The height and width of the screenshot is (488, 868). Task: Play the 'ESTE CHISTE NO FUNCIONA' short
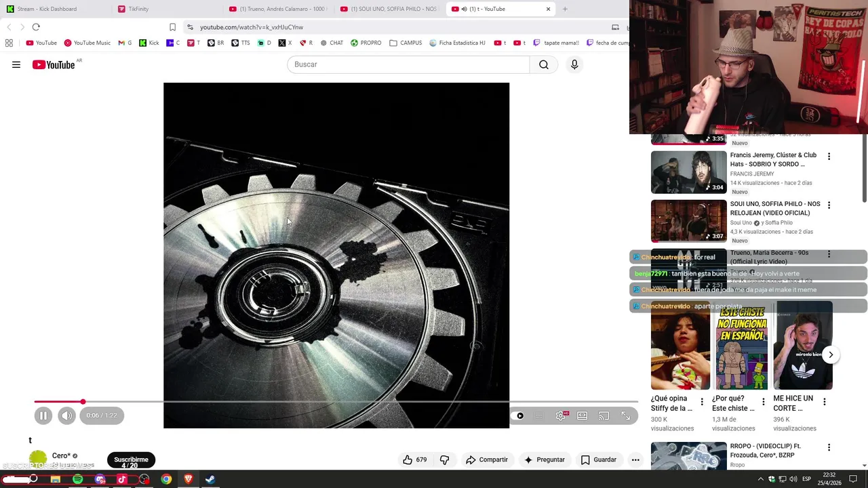(742, 346)
